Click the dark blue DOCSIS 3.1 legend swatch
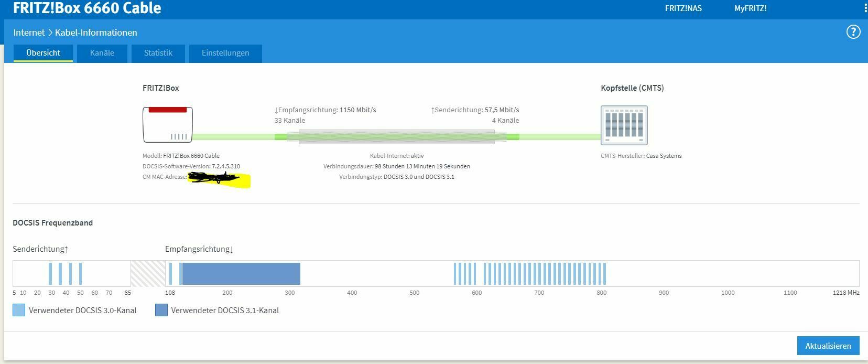The height and width of the screenshot is (364, 868). pyautogui.click(x=161, y=310)
